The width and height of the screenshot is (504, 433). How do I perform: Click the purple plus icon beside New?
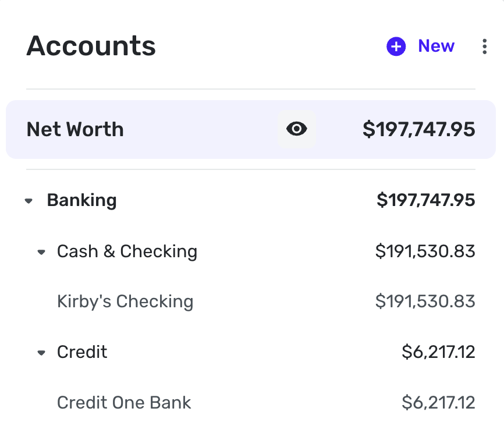pyautogui.click(x=396, y=47)
